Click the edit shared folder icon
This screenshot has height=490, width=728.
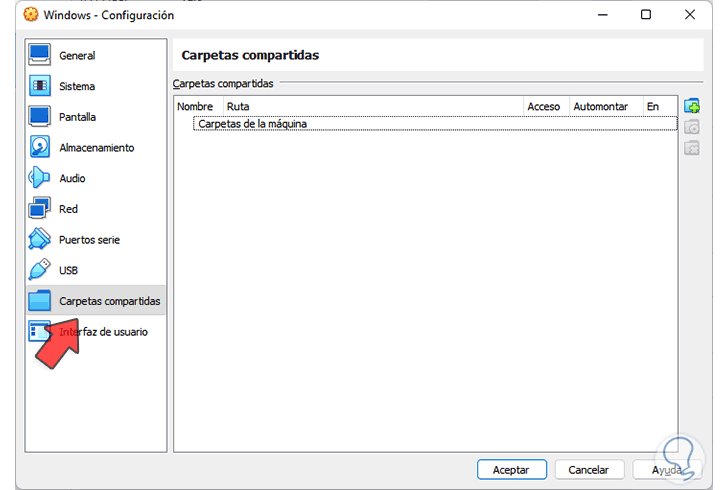[x=692, y=127]
